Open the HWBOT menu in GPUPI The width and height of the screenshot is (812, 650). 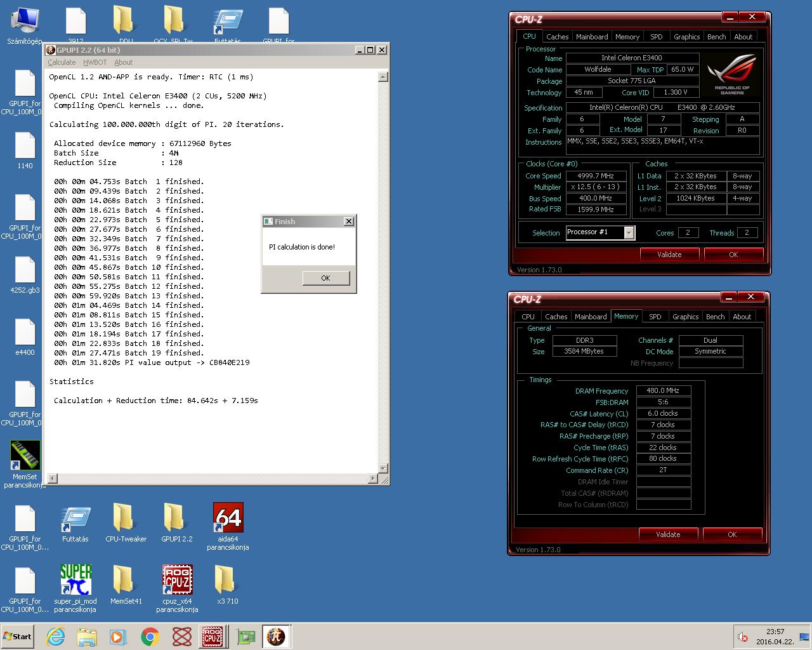coord(95,62)
